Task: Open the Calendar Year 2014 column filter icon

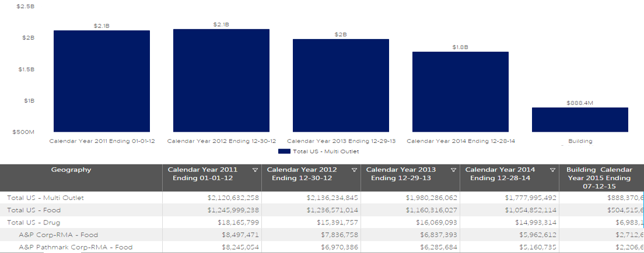Action: (x=552, y=170)
